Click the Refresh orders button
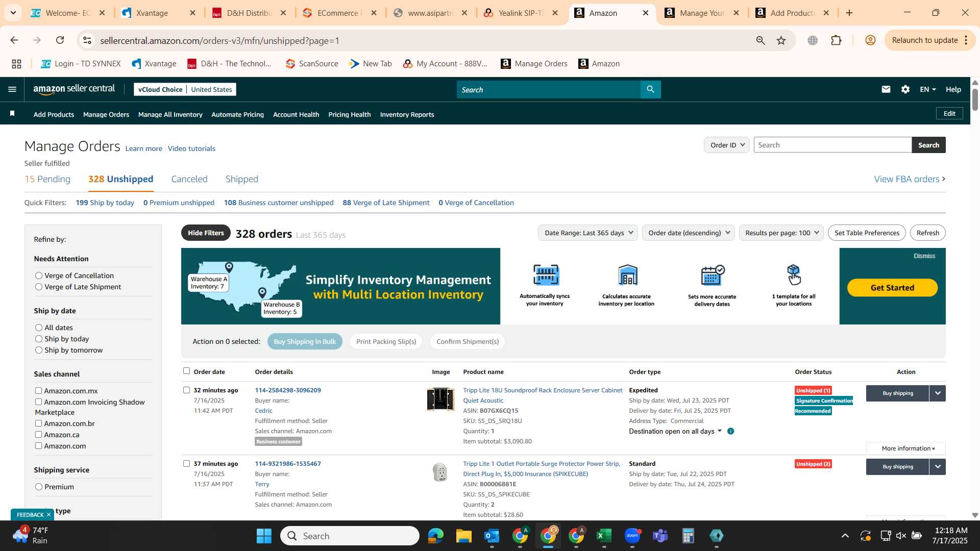 (927, 233)
